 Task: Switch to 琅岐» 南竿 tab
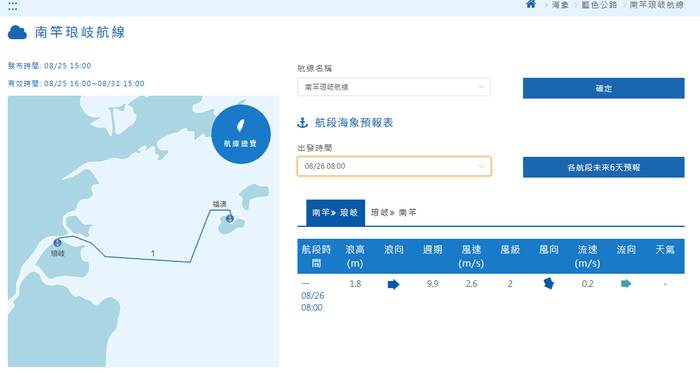click(393, 213)
